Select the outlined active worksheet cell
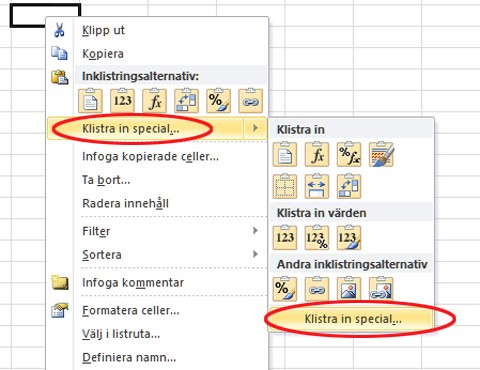This screenshot has width=480, height=370. (x=28, y=15)
